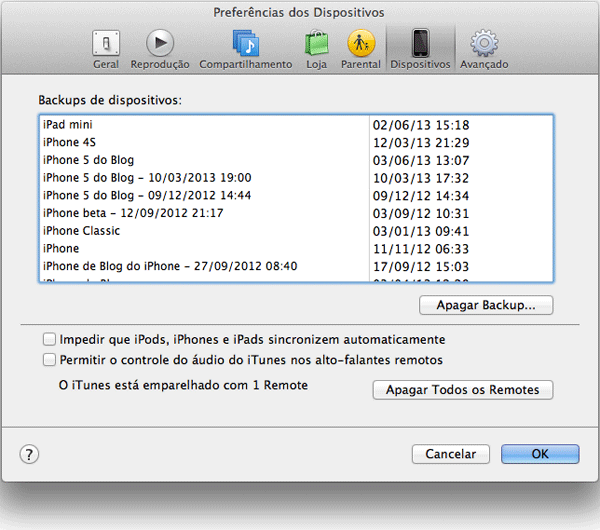Select the plain 'iPhone' row dated 11/11/12

pyautogui.click(x=296, y=248)
